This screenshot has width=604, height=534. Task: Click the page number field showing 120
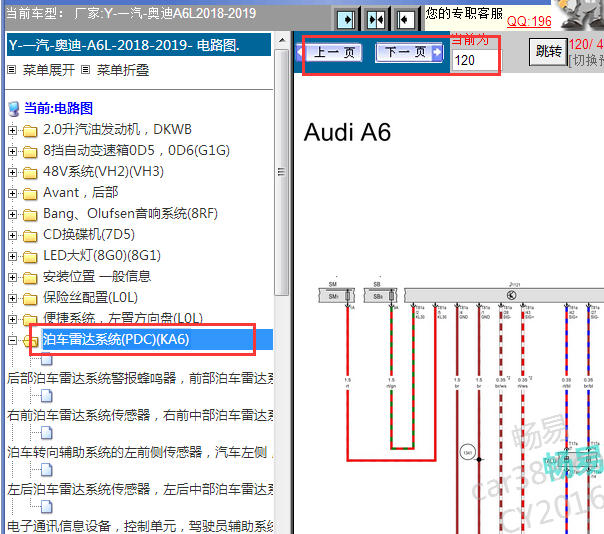click(475, 60)
